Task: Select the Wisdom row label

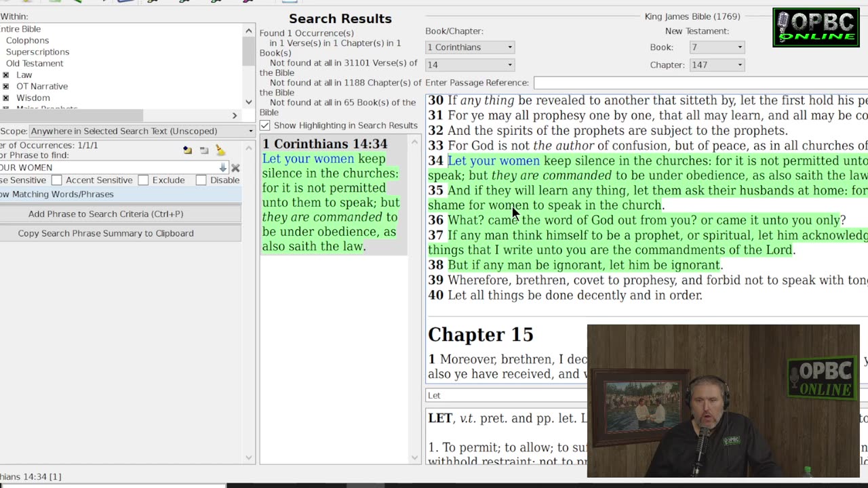Action: click(x=33, y=98)
